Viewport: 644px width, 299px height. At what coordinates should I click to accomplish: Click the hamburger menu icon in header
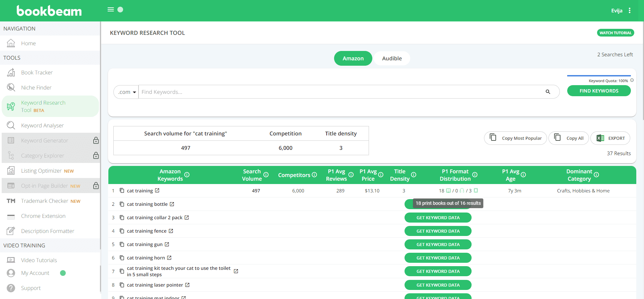pyautogui.click(x=110, y=9)
